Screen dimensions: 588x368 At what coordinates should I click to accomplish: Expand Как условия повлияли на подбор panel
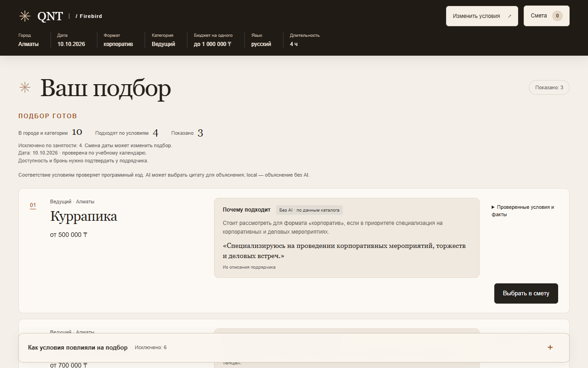pyautogui.click(x=294, y=347)
